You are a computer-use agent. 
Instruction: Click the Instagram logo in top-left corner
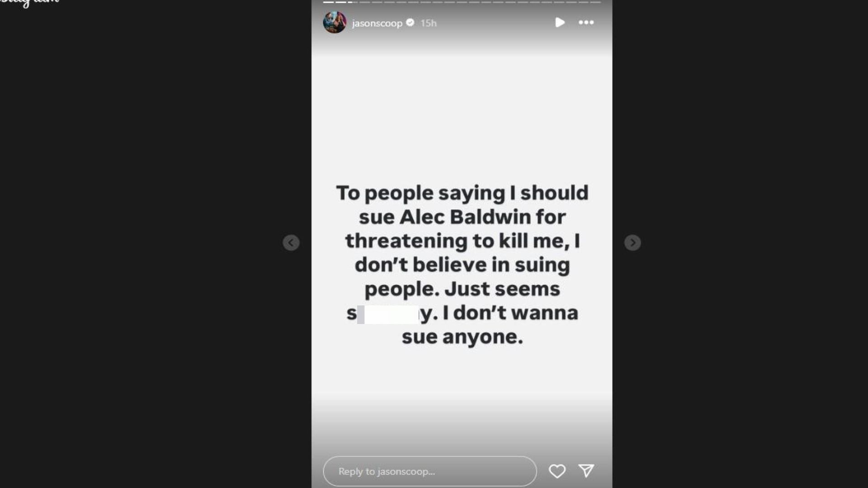pos(29,2)
